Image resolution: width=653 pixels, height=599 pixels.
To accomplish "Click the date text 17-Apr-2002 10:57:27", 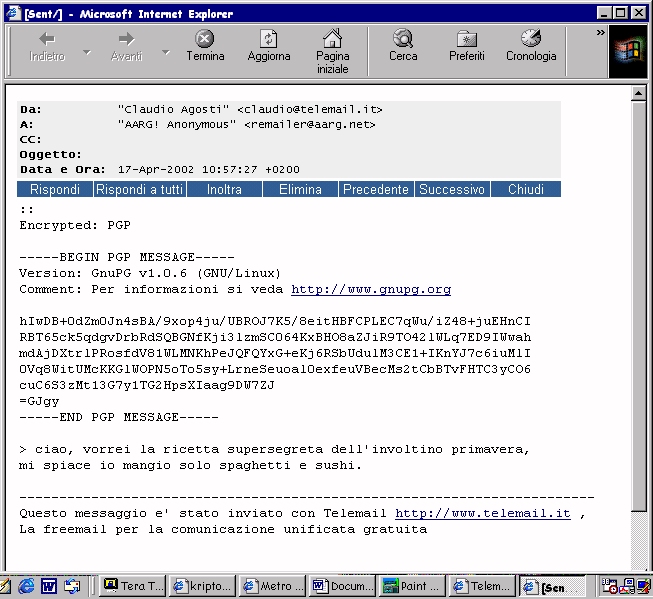I will pyautogui.click(x=187, y=170).
